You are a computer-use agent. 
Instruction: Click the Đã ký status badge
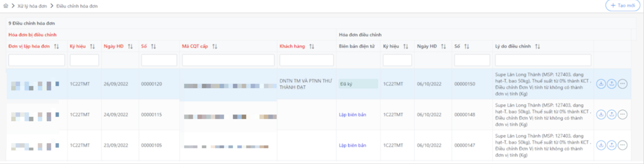358,84
